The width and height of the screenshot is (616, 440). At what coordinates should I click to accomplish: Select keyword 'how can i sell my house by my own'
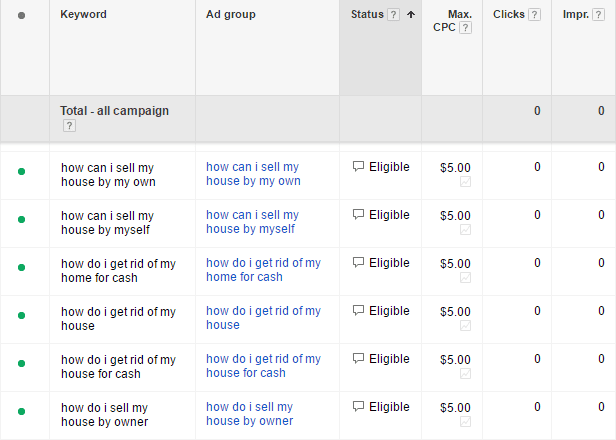108,174
